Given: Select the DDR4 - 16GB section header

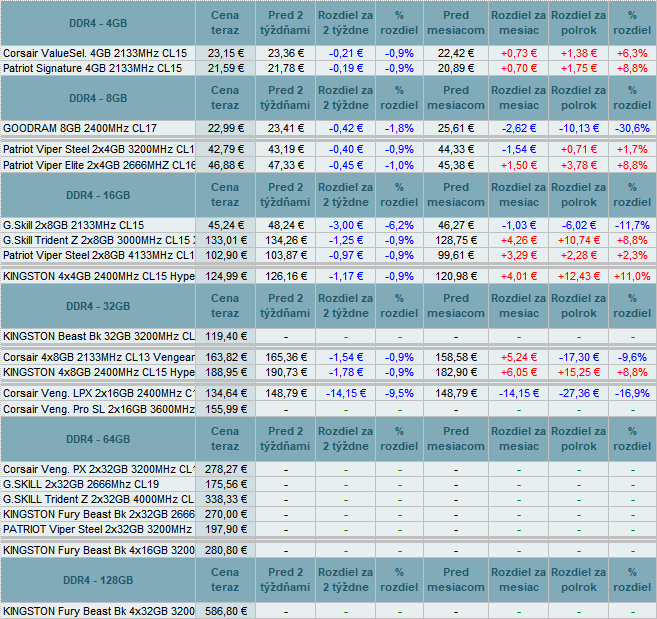Looking at the screenshot, I should 98,195.
